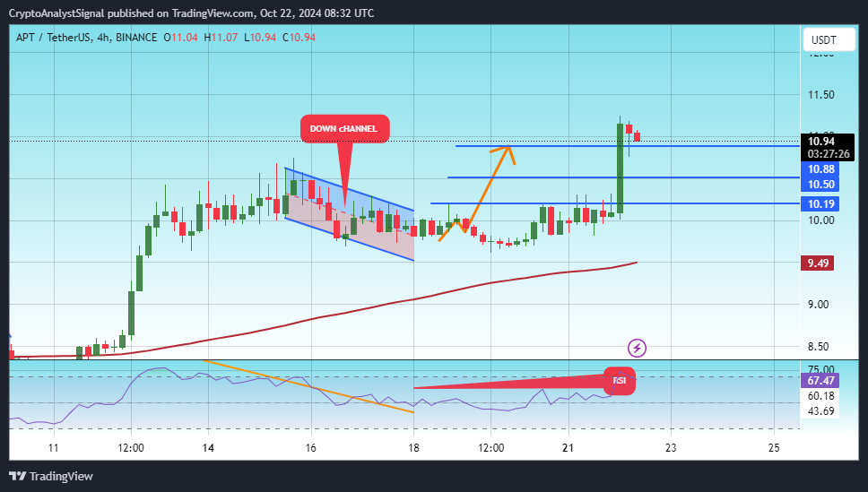Click the 10.94 current price label

point(821,141)
